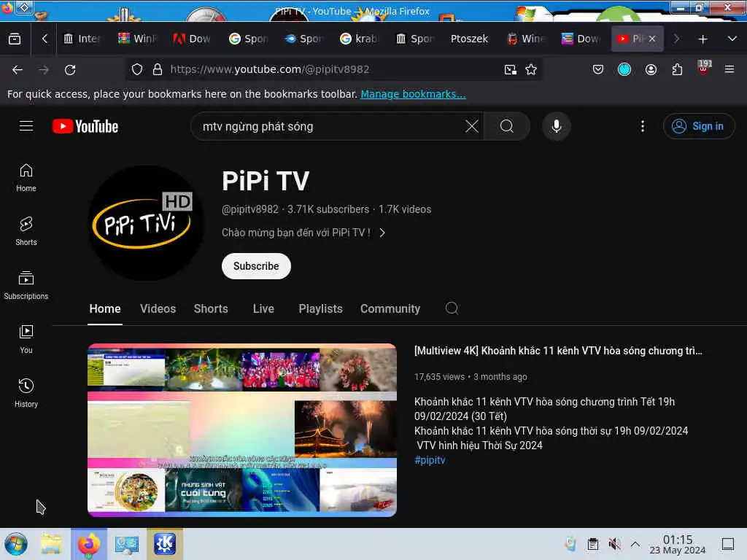
Task: Go back using the browser back arrow
Action: [18, 69]
